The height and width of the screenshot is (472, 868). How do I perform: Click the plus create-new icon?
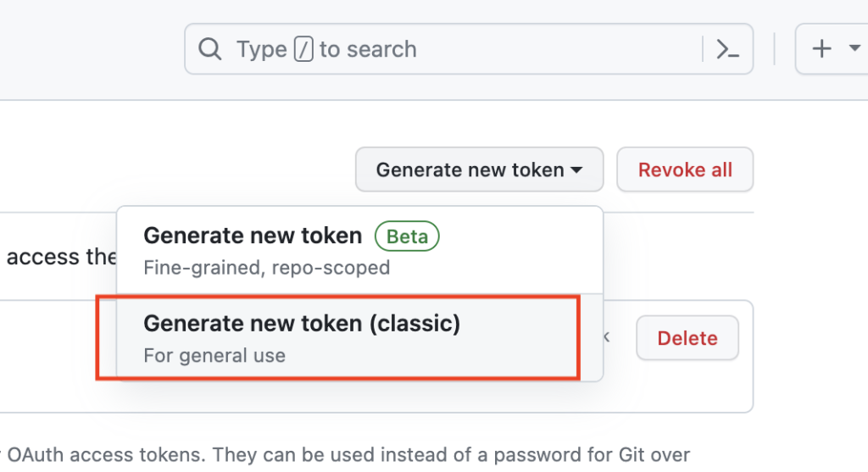821,48
